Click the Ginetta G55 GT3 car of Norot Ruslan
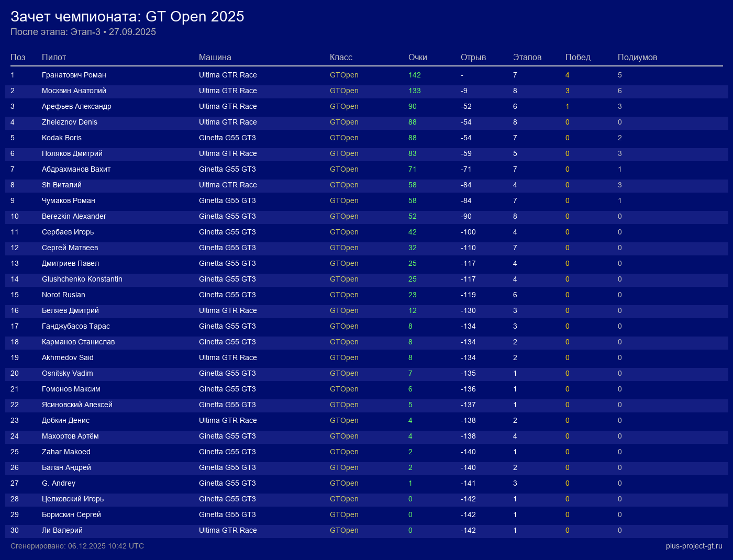733x560 pixels. [x=227, y=295]
